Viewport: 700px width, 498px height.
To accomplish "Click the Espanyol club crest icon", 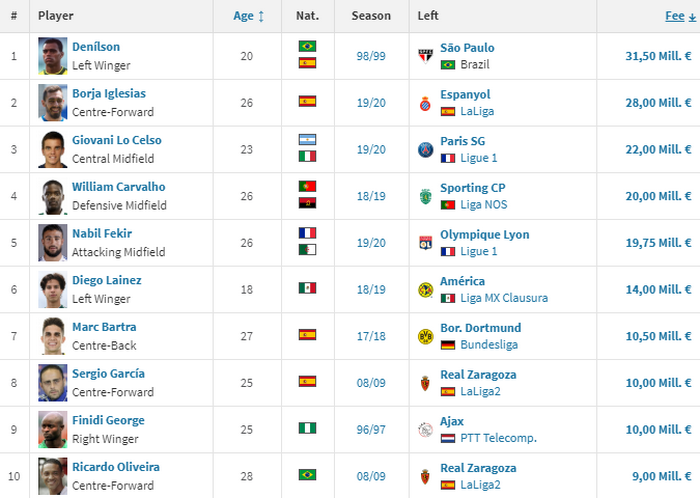I will coord(425,103).
